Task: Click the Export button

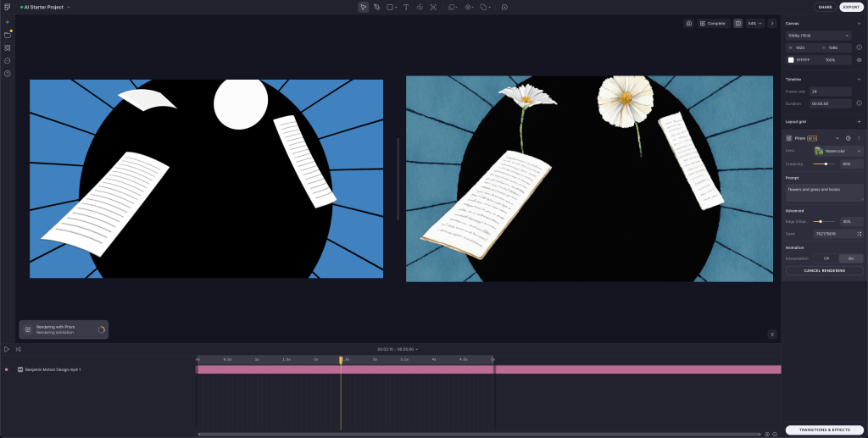Action: [x=851, y=7]
